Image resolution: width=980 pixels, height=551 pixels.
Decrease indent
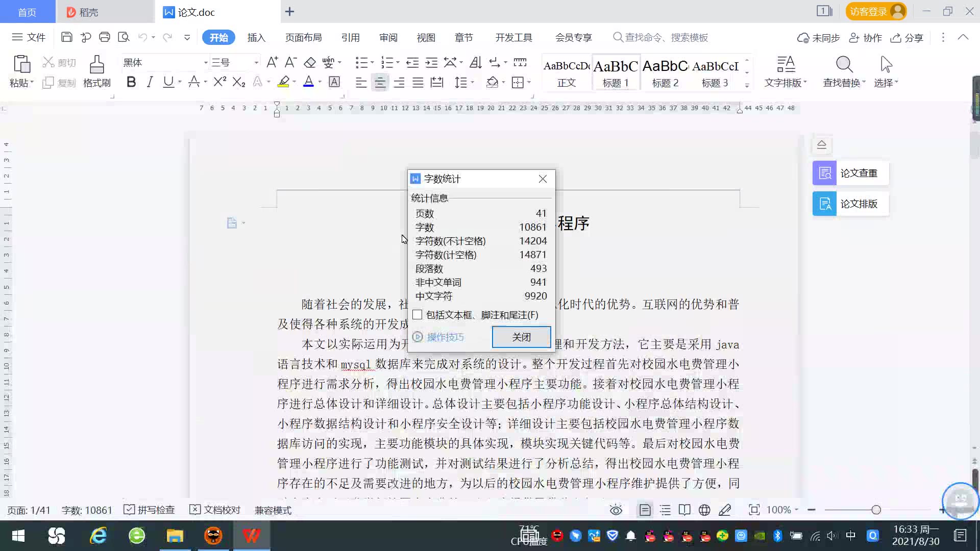point(412,62)
